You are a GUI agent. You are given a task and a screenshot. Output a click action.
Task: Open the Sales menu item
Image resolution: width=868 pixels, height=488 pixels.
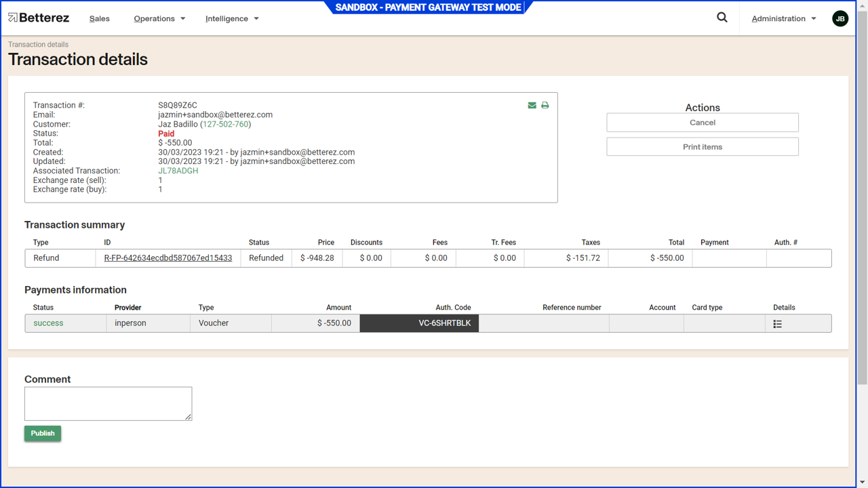[100, 19]
